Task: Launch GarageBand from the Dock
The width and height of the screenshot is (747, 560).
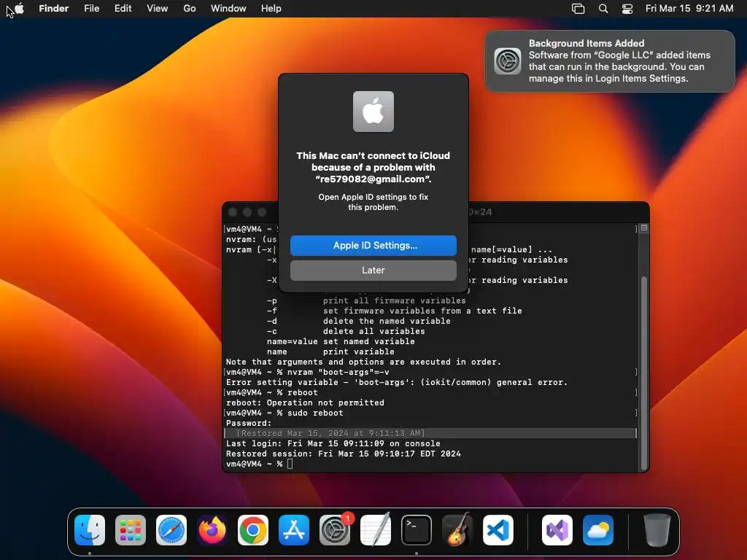Action: click(457, 530)
